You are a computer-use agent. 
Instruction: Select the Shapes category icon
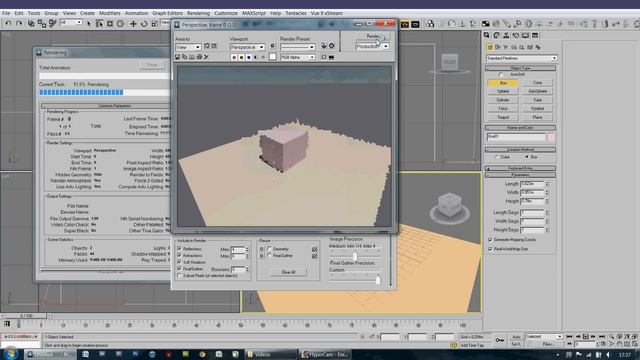click(x=498, y=47)
